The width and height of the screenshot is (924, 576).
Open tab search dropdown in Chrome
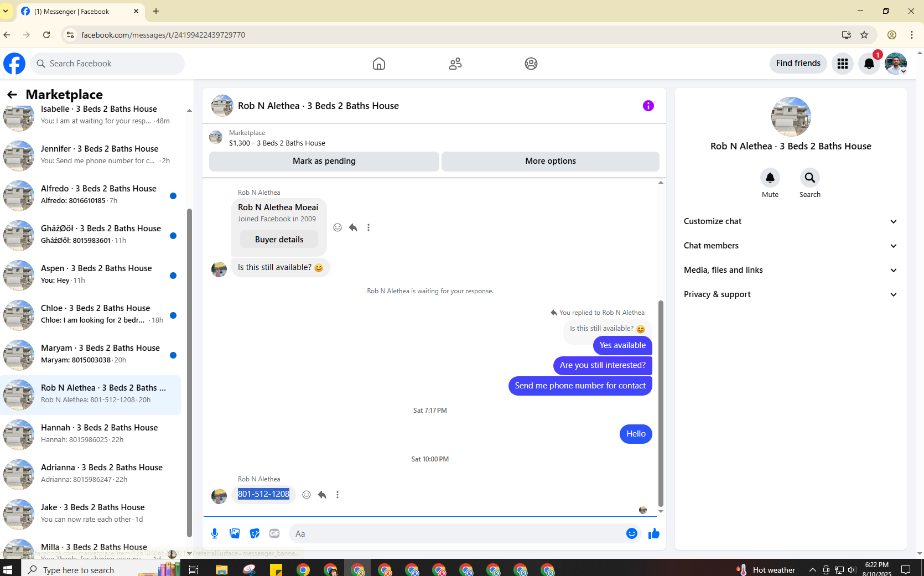(x=6, y=11)
